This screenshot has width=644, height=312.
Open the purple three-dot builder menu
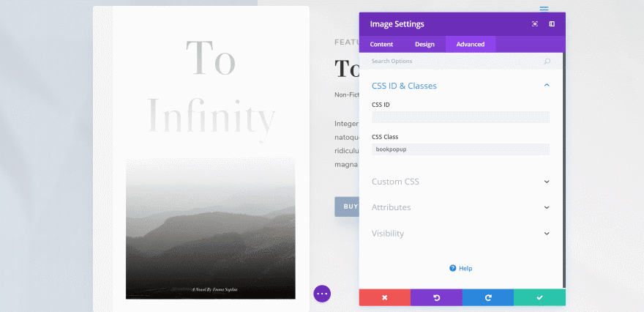[x=322, y=294]
